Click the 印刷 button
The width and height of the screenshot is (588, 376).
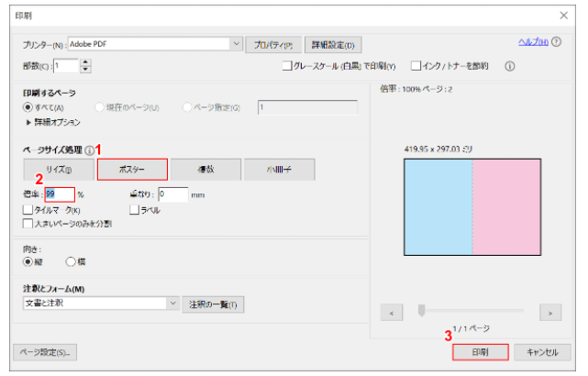pyautogui.click(x=479, y=352)
